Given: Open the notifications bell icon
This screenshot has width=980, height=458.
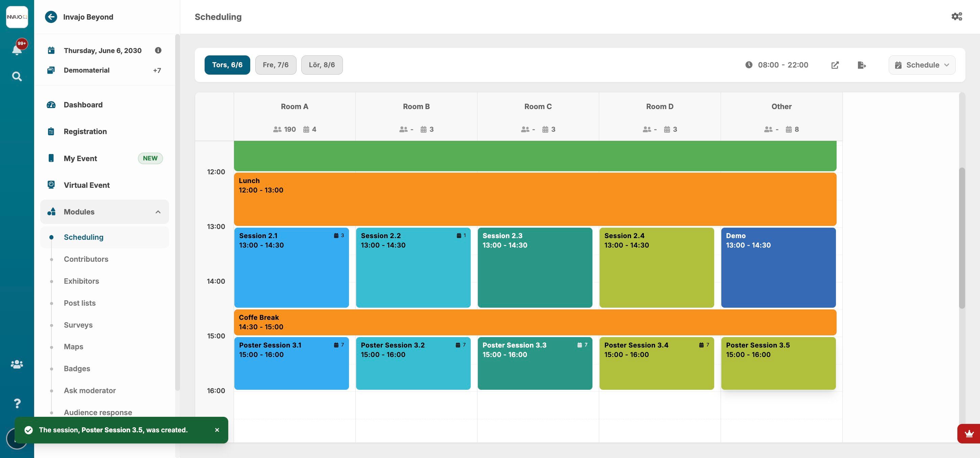Looking at the screenshot, I should [17, 49].
